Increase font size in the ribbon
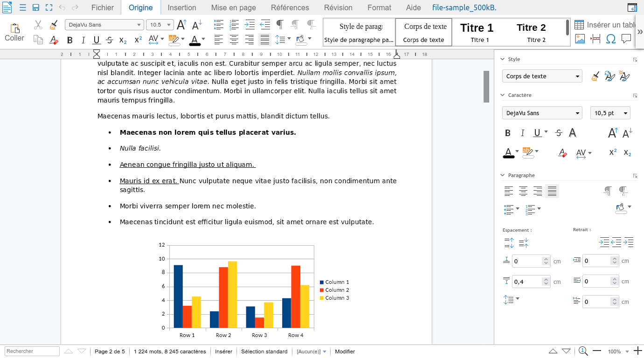Image resolution: width=644 pixels, height=358 pixels. (182, 25)
